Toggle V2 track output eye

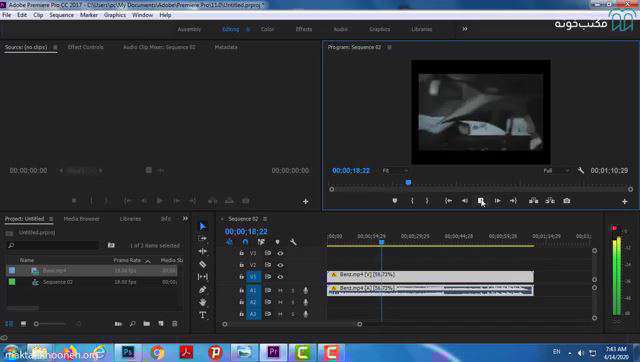click(280, 265)
